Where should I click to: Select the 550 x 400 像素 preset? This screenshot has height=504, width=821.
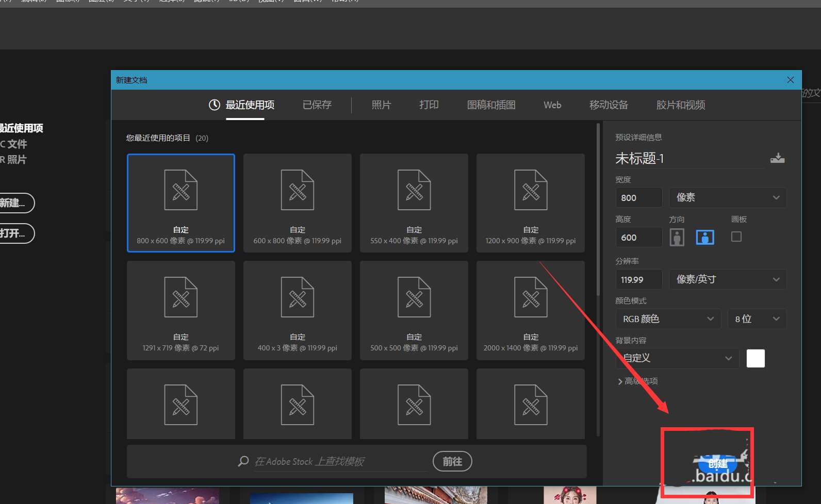click(414, 203)
